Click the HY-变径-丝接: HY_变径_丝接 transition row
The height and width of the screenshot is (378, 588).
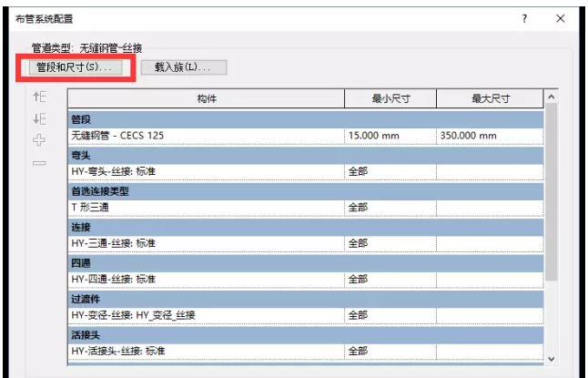coord(206,315)
